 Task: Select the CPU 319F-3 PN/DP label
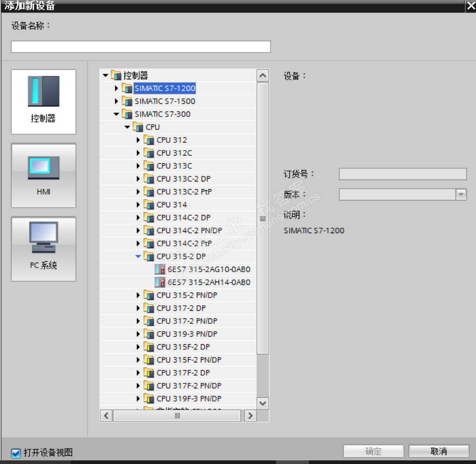[189, 398]
